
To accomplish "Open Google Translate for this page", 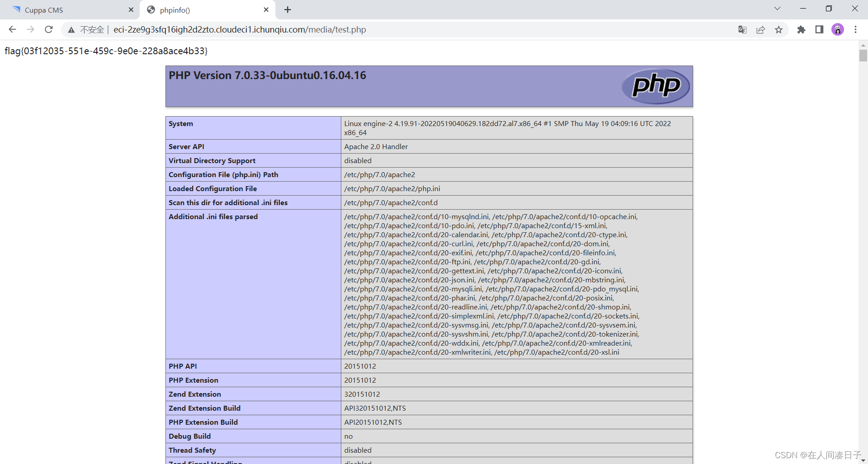I will pyautogui.click(x=742, y=29).
